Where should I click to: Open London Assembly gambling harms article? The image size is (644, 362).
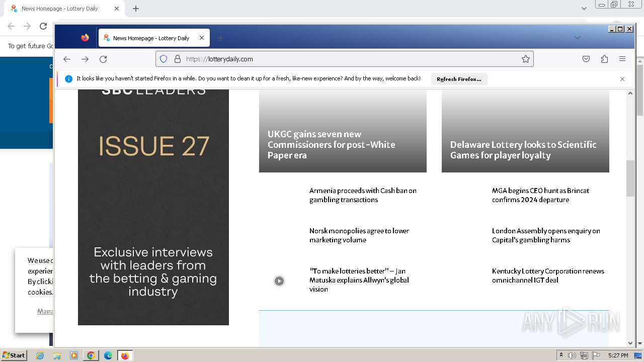coord(546,235)
